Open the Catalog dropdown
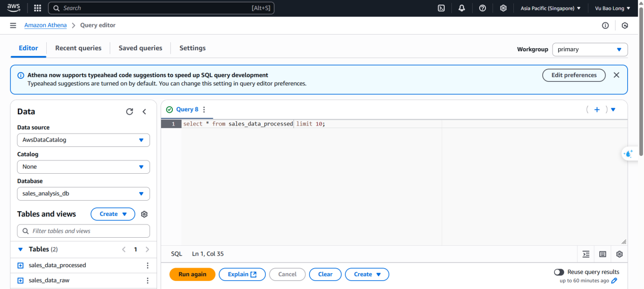 tap(83, 167)
